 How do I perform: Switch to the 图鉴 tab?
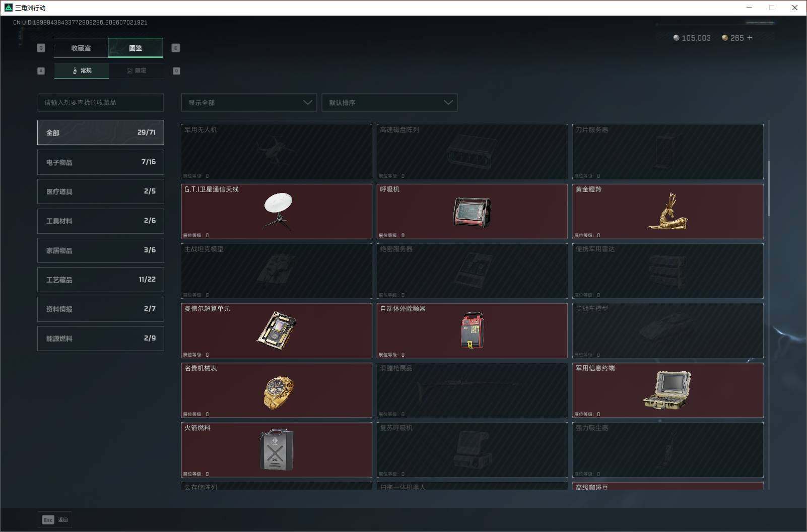136,48
